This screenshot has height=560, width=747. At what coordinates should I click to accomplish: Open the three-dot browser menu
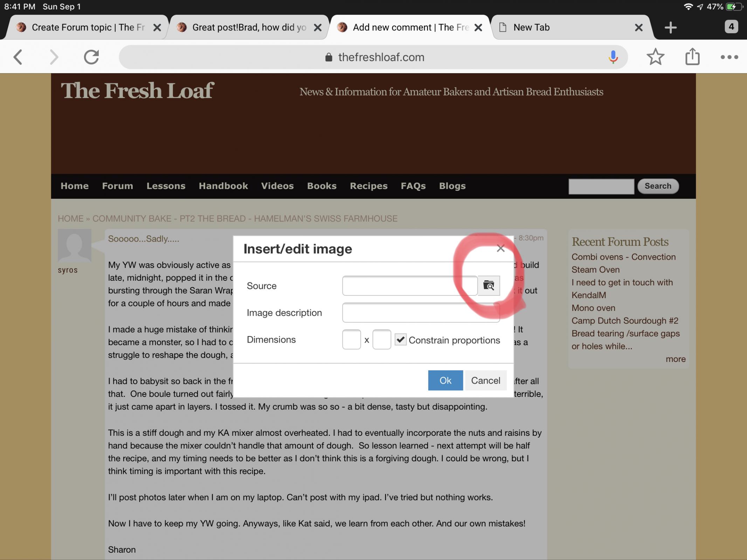729,57
